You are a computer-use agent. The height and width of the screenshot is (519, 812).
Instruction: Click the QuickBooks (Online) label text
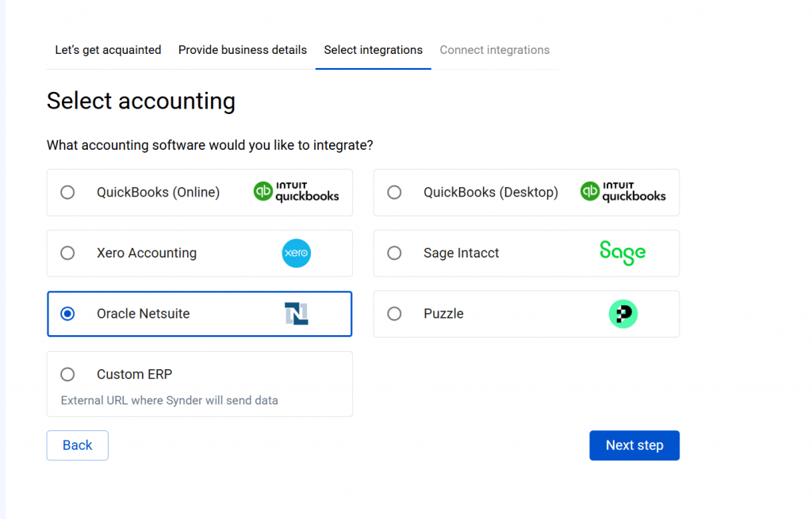click(158, 193)
